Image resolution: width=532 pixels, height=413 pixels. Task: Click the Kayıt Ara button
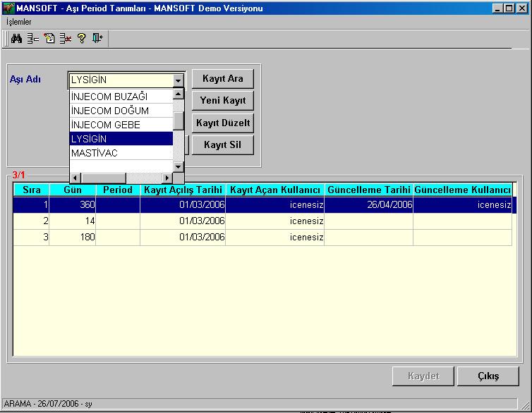[x=223, y=79]
